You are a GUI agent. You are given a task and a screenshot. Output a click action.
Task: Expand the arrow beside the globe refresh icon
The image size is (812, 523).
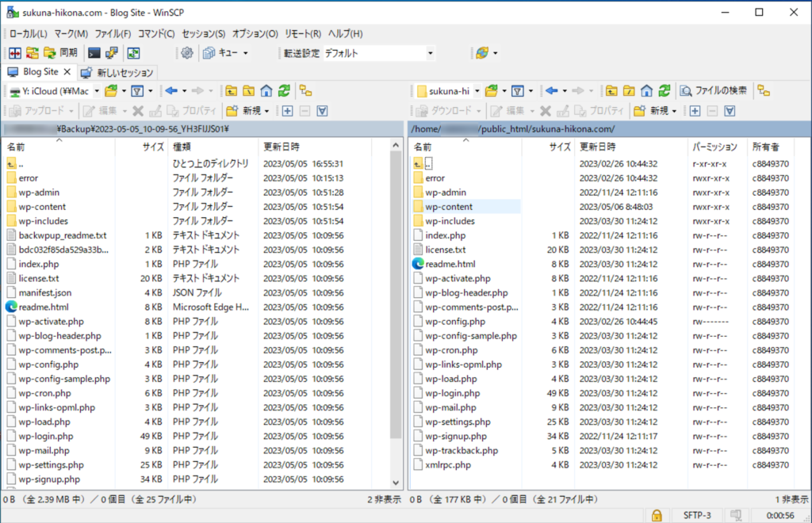coord(496,53)
